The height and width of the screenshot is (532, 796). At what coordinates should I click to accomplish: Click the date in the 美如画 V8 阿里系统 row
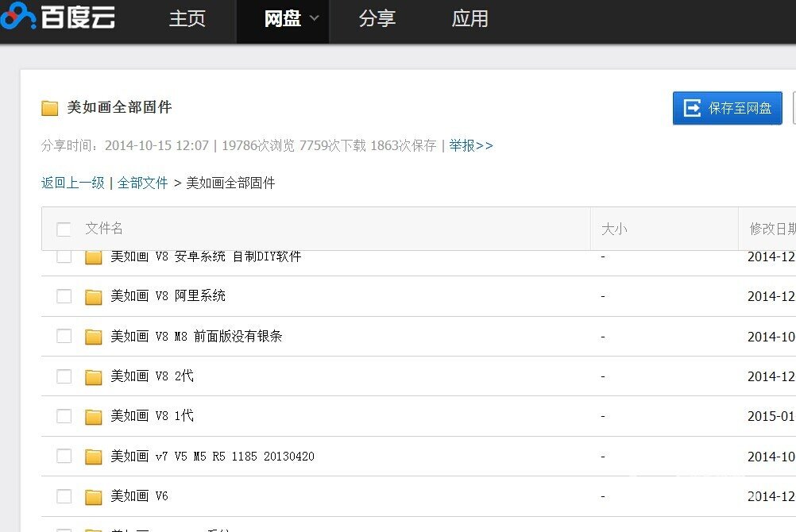pyautogui.click(x=771, y=296)
